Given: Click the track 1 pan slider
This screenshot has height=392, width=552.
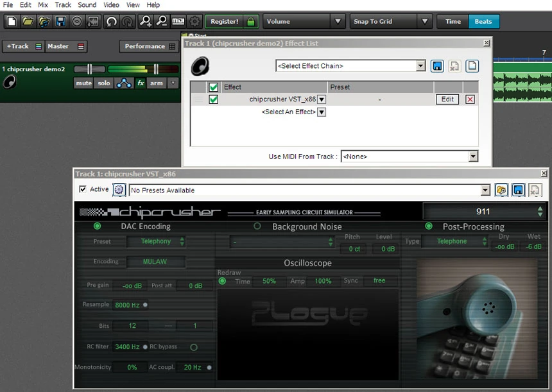Looking at the screenshot, I should 89,69.
